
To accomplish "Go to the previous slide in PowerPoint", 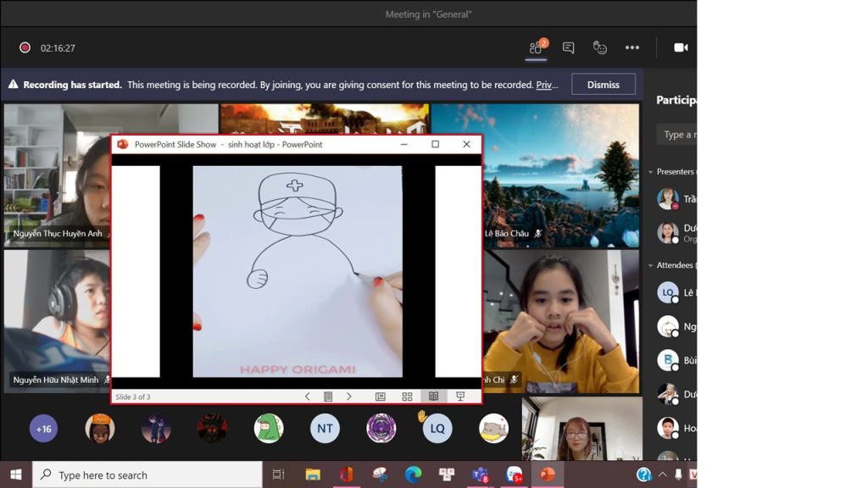I will (307, 396).
